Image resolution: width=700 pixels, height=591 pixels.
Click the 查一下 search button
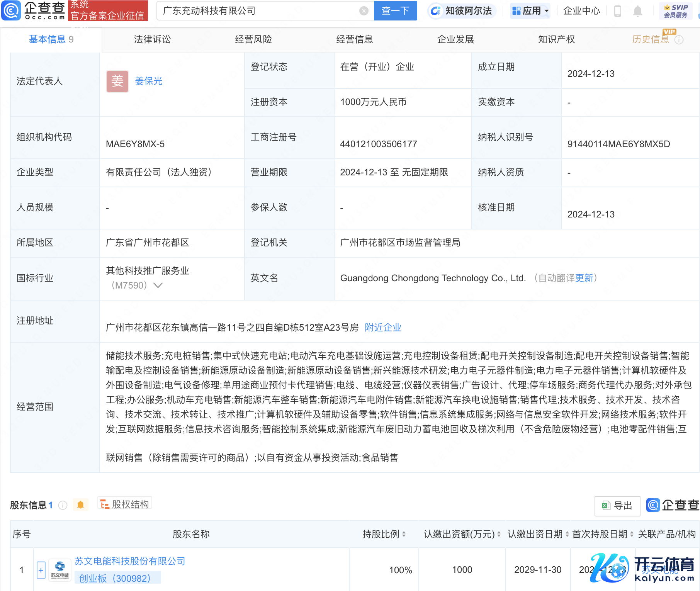click(395, 11)
